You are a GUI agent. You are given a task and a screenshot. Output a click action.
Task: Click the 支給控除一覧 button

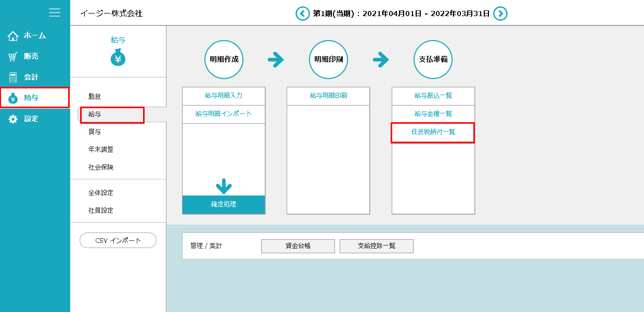[376, 246]
